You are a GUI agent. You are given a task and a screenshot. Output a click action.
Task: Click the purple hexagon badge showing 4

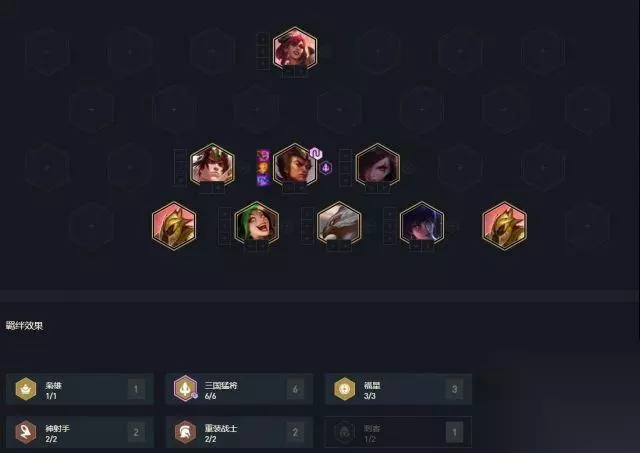coord(325,167)
